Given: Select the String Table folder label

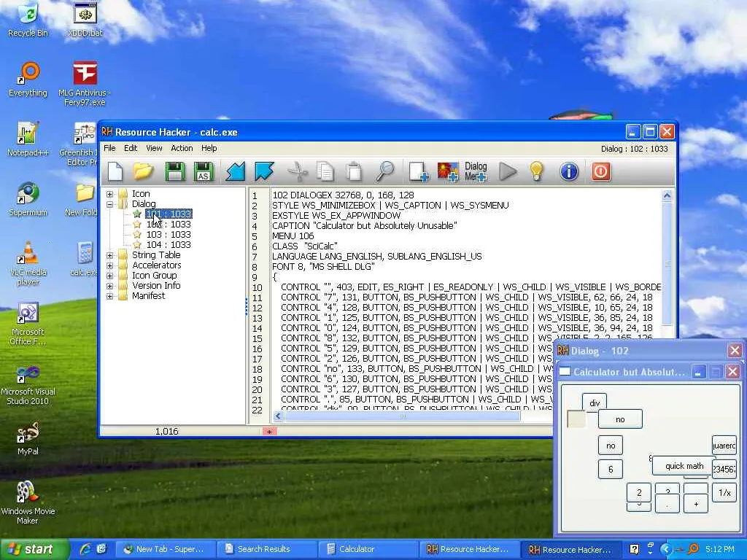Looking at the screenshot, I should (x=156, y=255).
